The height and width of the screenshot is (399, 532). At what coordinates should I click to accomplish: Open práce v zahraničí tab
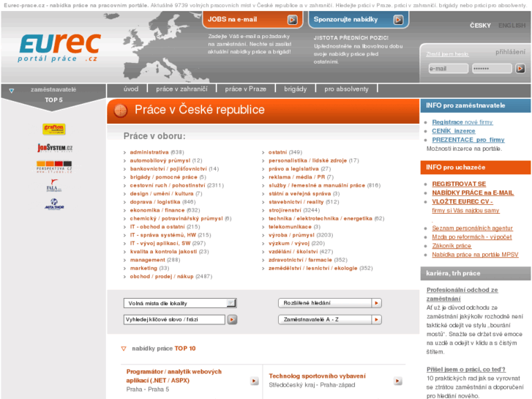pos(181,89)
